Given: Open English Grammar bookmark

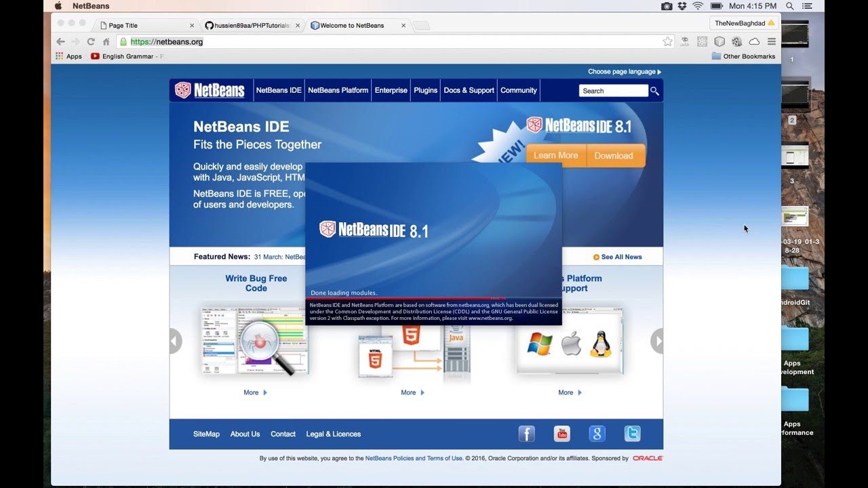Looking at the screenshot, I should [x=127, y=56].
